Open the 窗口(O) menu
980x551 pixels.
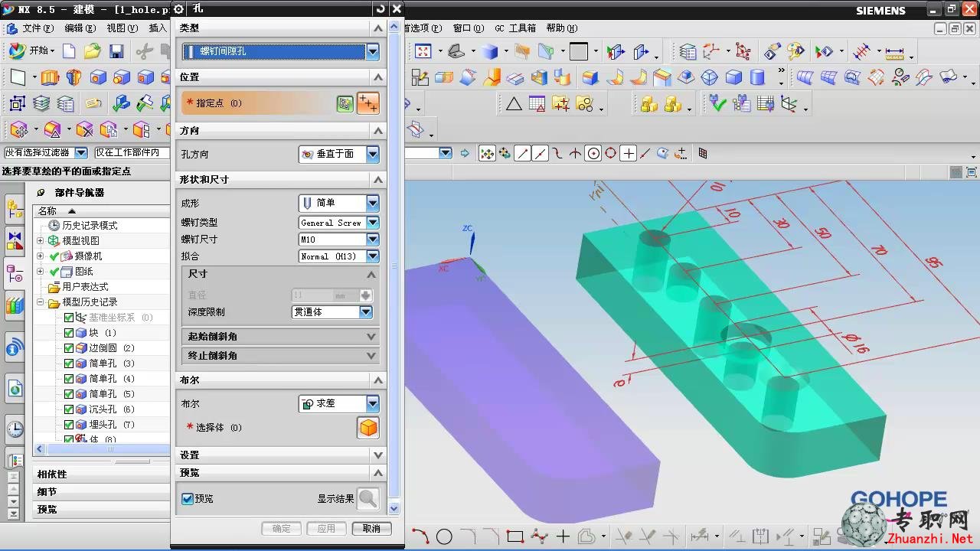tap(468, 28)
